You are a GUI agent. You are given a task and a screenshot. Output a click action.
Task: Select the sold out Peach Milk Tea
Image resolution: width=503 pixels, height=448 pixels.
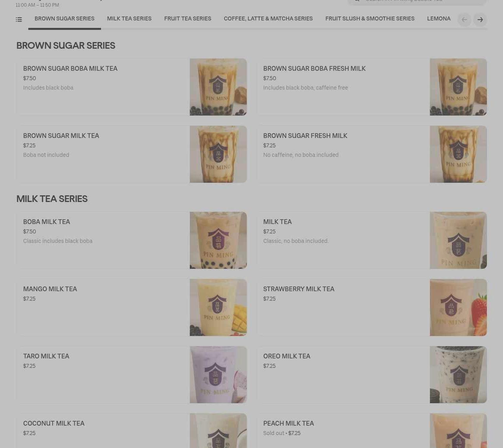[372, 431]
